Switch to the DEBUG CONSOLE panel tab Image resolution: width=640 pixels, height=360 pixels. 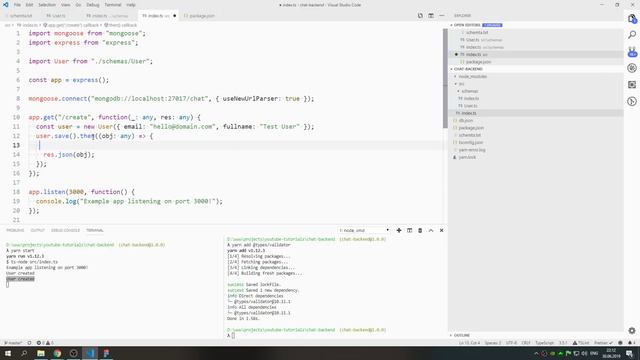pos(65,230)
